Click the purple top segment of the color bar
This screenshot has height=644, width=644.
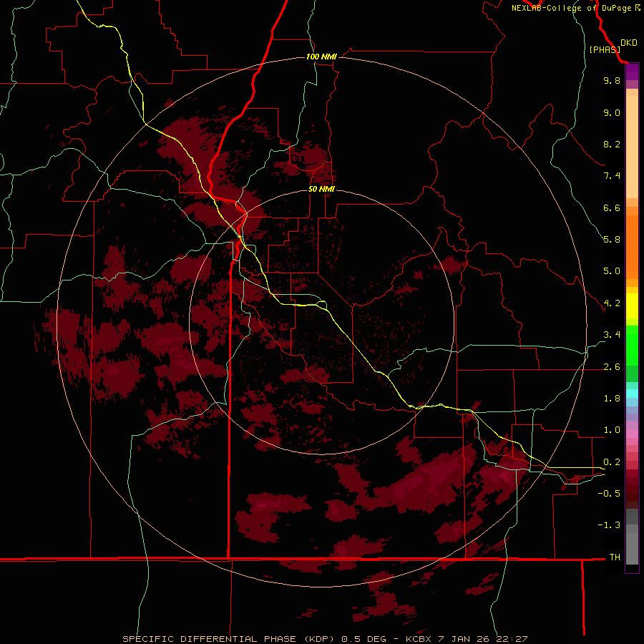tap(632, 72)
